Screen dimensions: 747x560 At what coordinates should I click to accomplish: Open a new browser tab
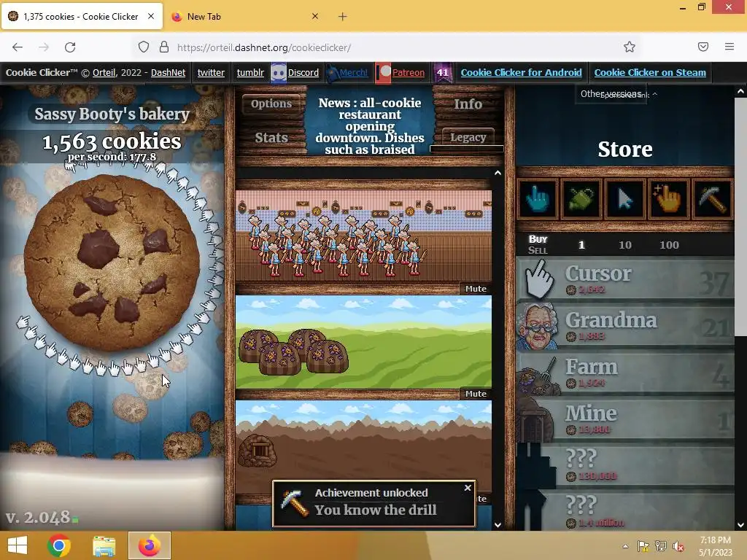tap(343, 17)
